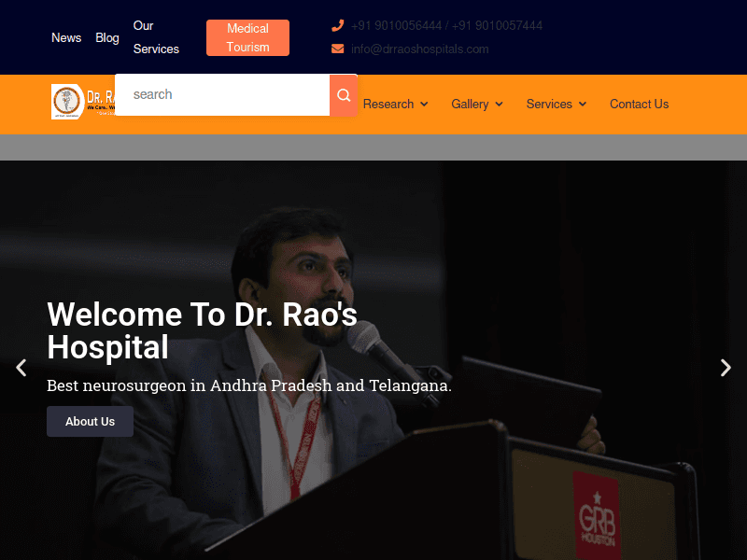Click the info@drraoshospitals.com email link
Screen dimensions: 747x560
(419, 49)
